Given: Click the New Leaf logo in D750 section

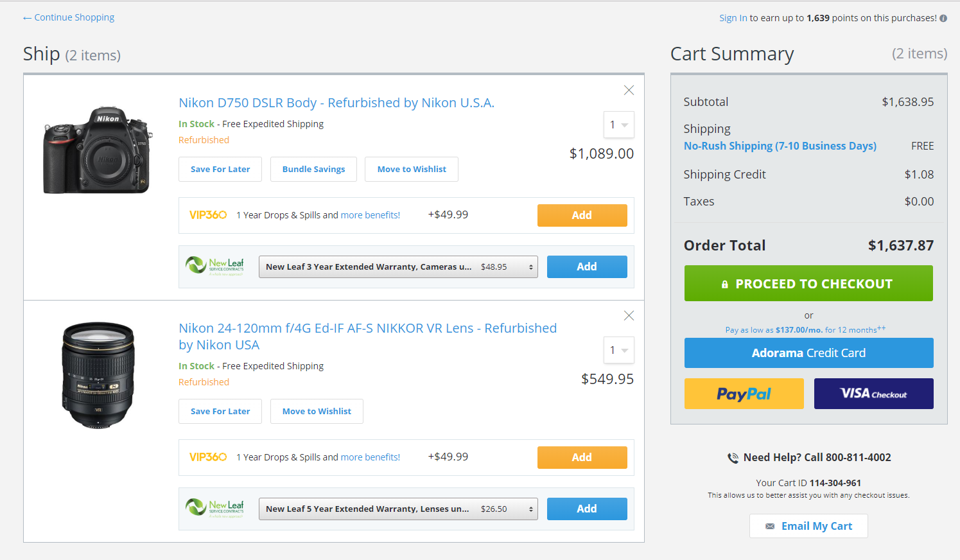Looking at the screenshot, I should pos(214,267).
